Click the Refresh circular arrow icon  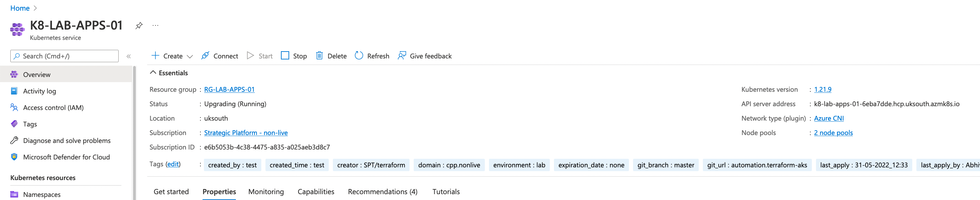coord(359,56)
